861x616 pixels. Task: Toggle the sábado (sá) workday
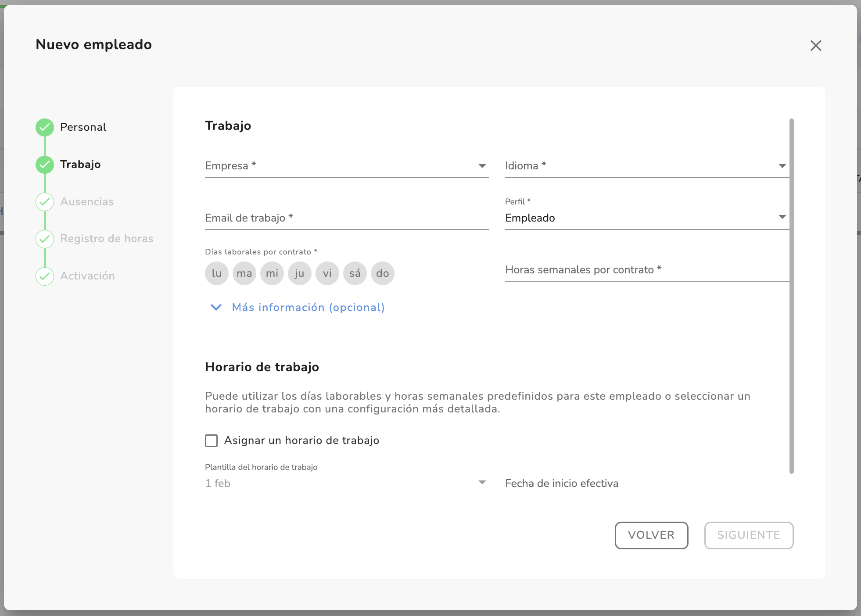pos(355,273)
